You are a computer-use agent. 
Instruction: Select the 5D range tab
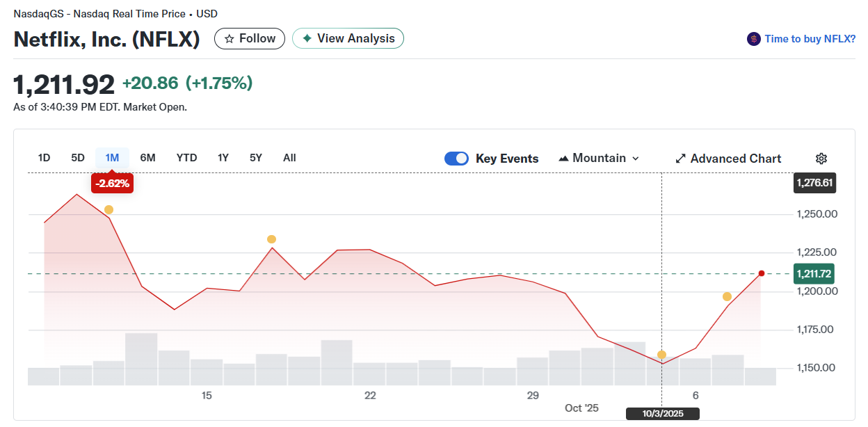(x=78, y=158)
